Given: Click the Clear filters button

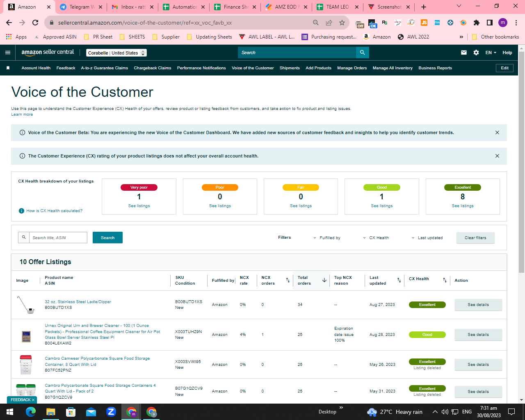Looking at the screenshot, I should (x=475, y=238).
